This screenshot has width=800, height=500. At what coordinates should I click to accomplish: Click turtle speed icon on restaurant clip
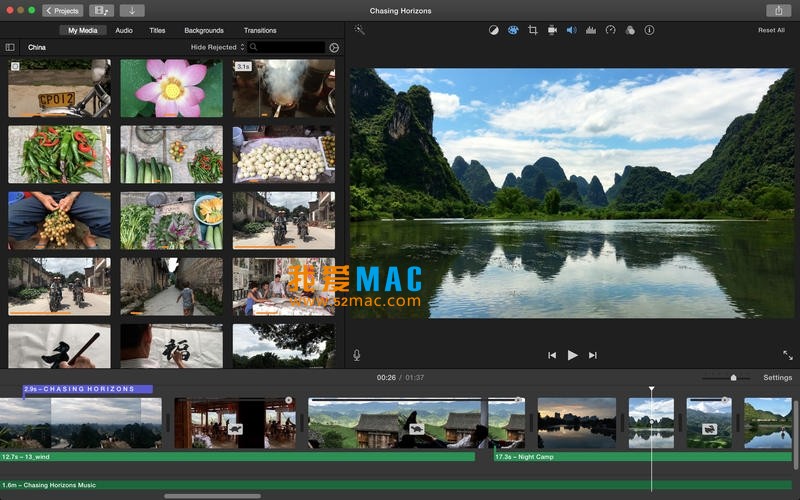tap(235, 429)
